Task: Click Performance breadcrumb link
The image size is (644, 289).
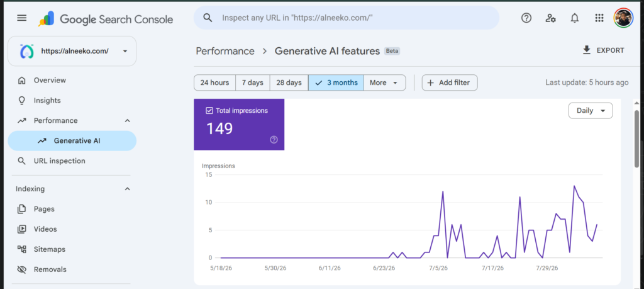Action: coord(225,51)
